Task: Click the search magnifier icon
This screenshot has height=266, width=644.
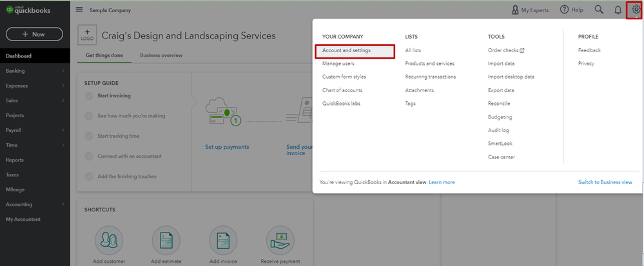Action: click(599, 10)
